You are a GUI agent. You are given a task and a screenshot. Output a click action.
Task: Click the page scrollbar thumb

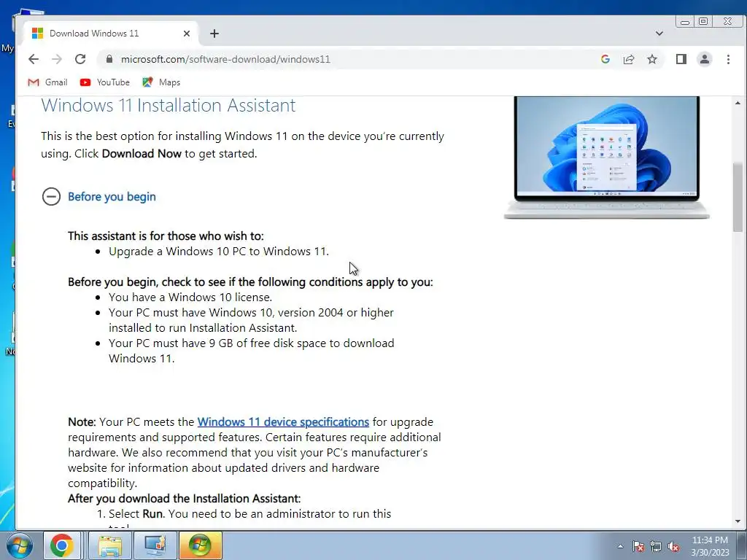pos(738,197)
